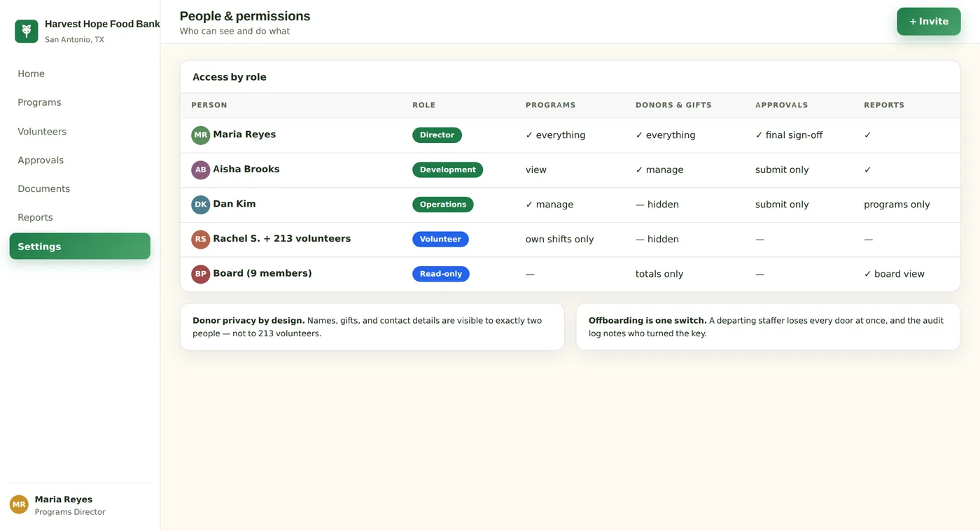980x531 pixels.
Task: Click Maria Reyes's MR avatar in the table
Action: pyautogui.click(x=201, y=135)
